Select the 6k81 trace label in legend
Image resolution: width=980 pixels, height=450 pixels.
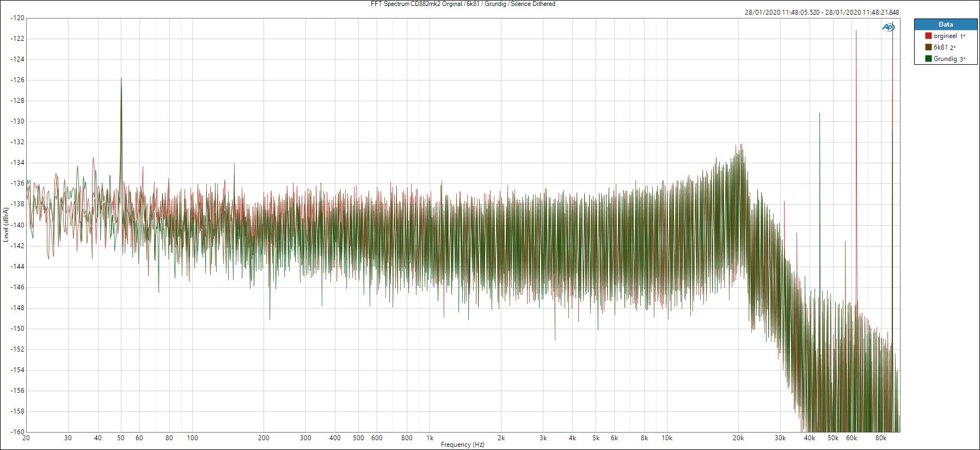click(x=940, y=47)
